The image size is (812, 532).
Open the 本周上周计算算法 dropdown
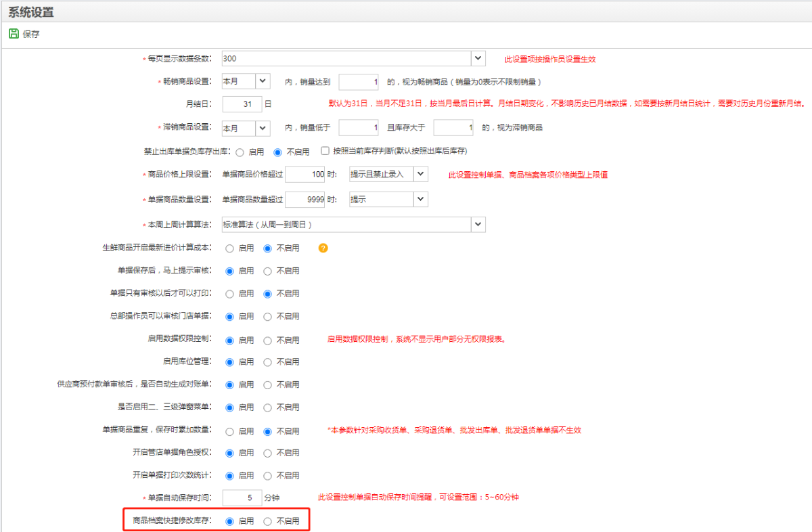click(x=478, y=224)
